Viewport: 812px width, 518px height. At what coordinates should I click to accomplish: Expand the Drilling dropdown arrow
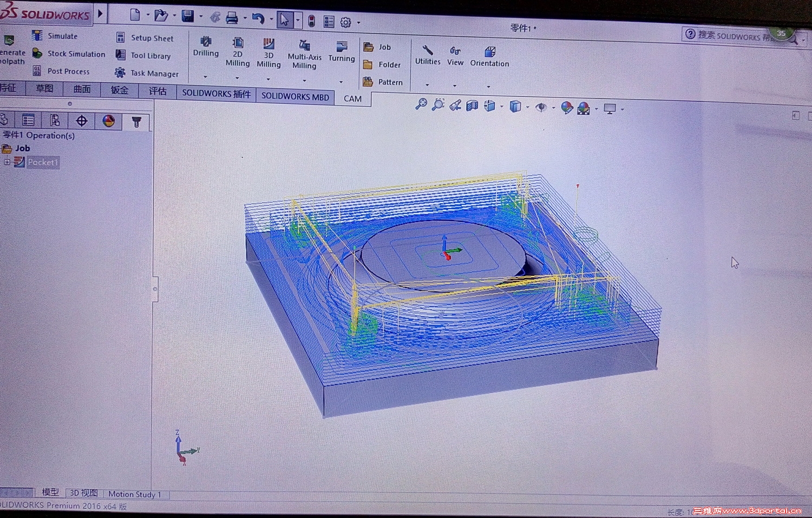pyautogui.click(x=205, y=76)
